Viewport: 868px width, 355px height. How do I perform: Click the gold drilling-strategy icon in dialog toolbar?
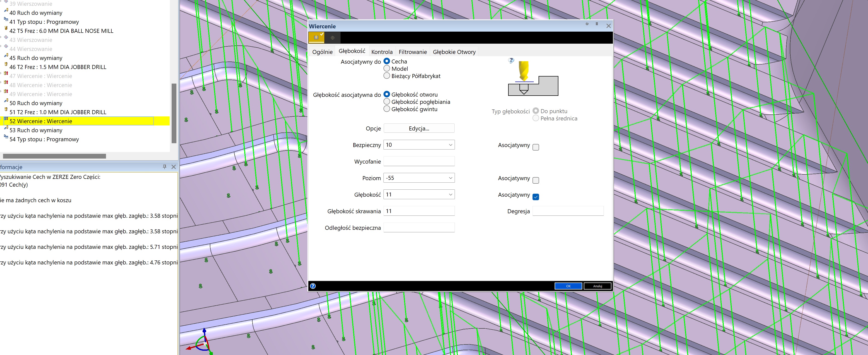coord(316,38)
